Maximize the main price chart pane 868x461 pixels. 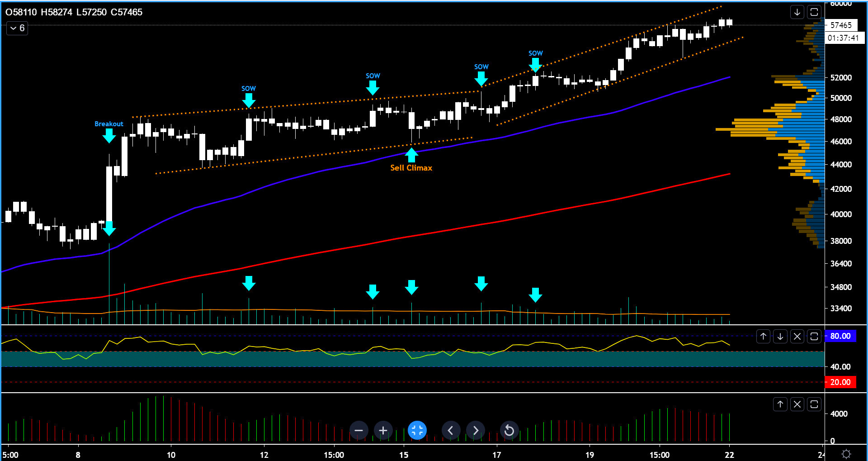coord(814,12)
